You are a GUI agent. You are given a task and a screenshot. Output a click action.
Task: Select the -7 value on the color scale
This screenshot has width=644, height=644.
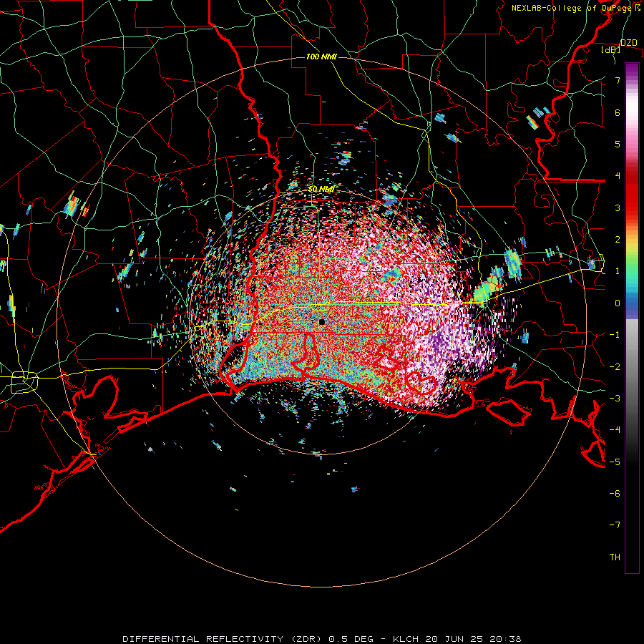(615, 525)
